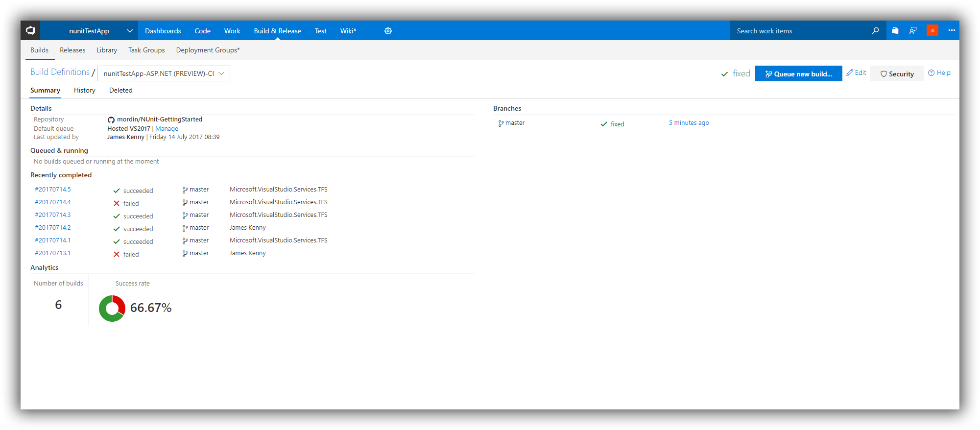Click branch icon in #20170714.5 row
The width and height of the screenshot is (980, 430).
point(185,190)
